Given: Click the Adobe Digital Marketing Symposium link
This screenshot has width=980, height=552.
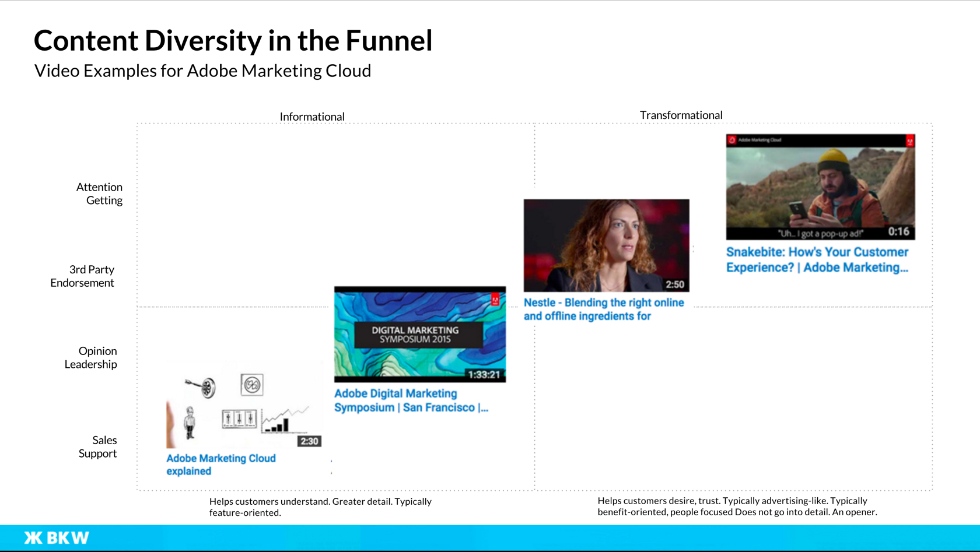Looking at the screenshot, I should click(411, 400).
